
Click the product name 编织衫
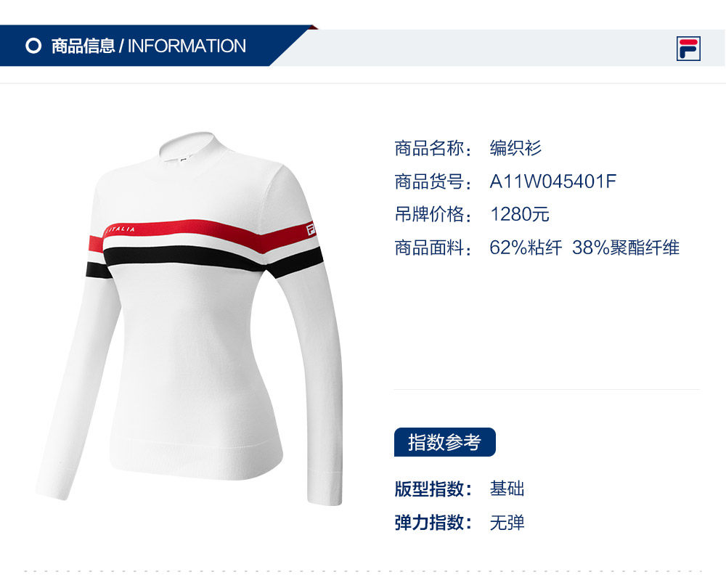click(515, 148)
